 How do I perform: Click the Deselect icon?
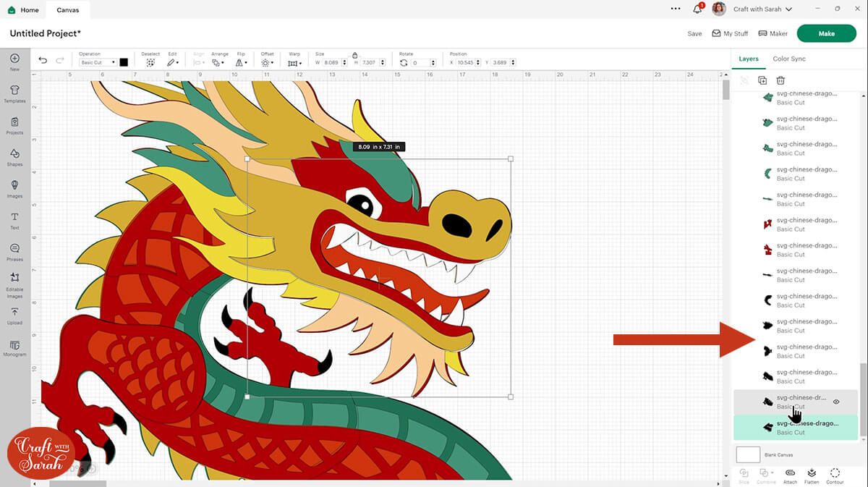(x=150, y=62)
